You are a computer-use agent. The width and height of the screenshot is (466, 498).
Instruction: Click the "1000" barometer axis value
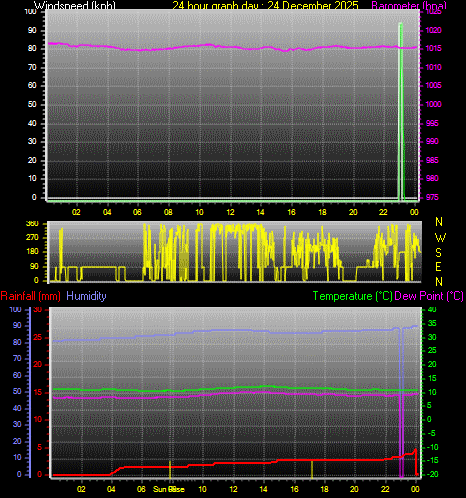[433, 104]
